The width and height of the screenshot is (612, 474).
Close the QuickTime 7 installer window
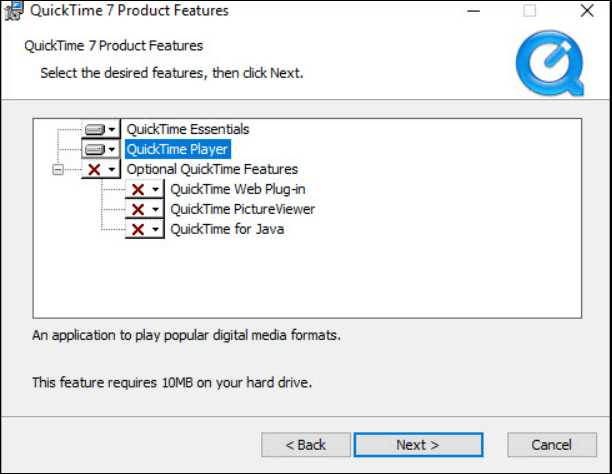click(585, 11)
